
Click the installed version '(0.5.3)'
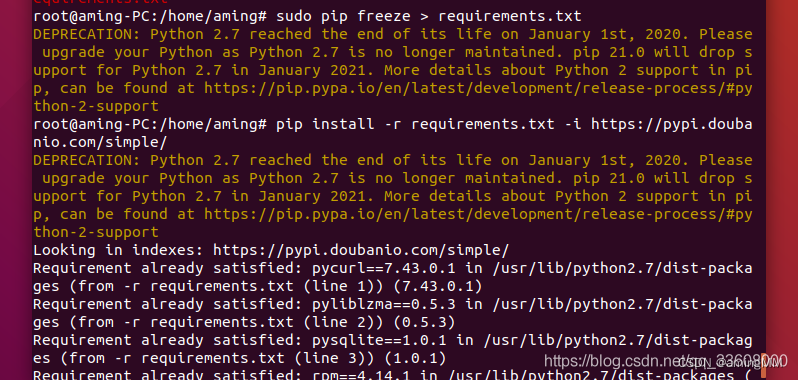(424, 323)
